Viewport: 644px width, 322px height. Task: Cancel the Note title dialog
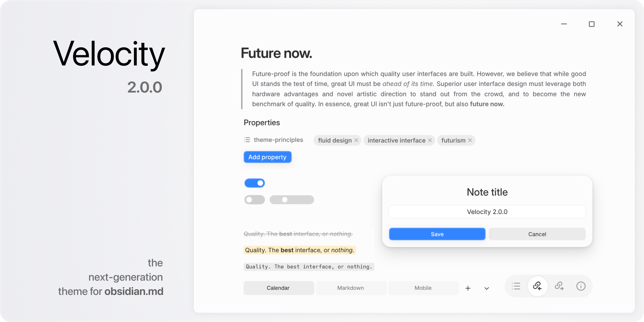pos(537,234)
